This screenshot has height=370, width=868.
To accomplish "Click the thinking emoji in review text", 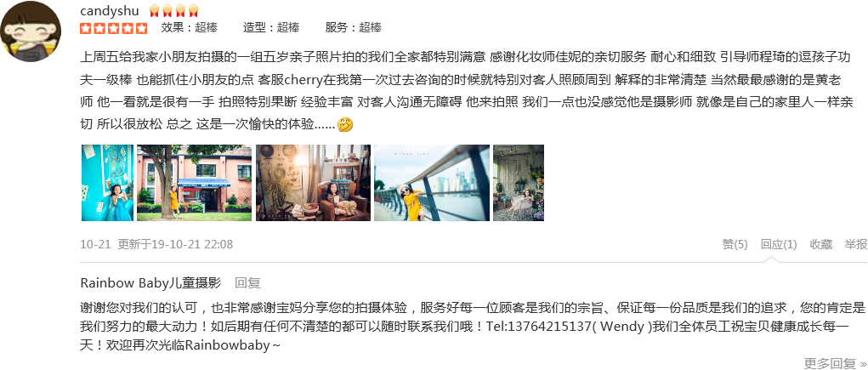I will click(345, 125).
